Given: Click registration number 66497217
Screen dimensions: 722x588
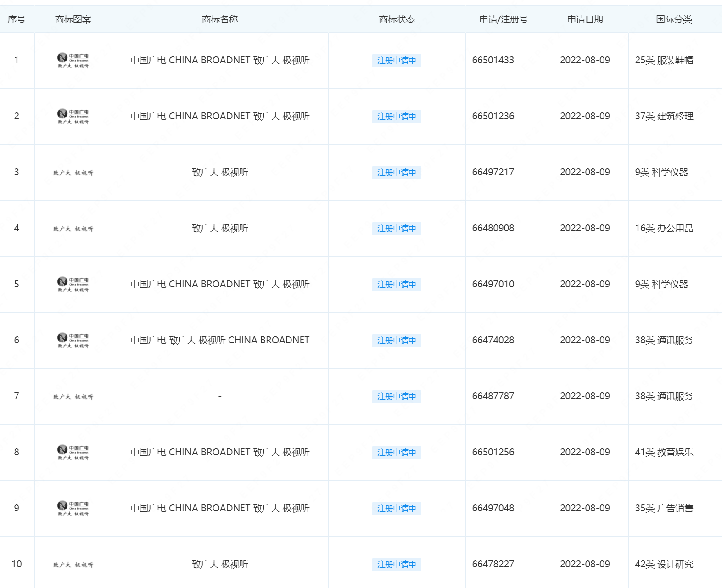Looking at the screenshot, I should pyautogui.click(x=493, y=172).
